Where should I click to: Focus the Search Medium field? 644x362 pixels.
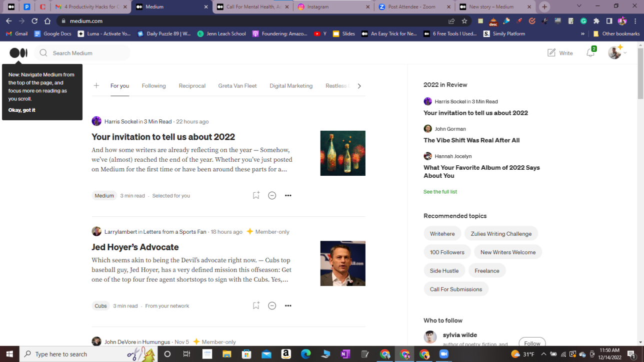tap(87, 53)
